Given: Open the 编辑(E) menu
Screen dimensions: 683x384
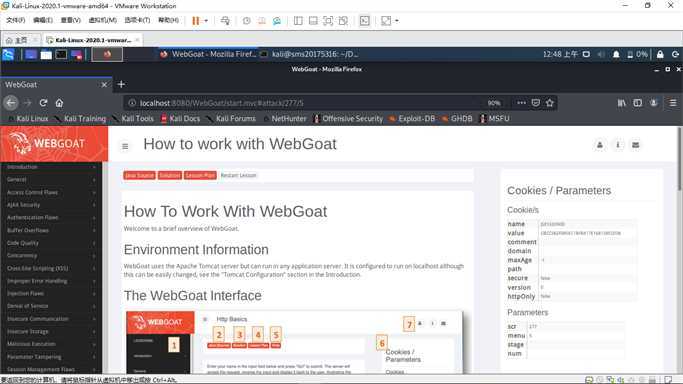Looking at the screenshot, I should (x=43, y=20).
